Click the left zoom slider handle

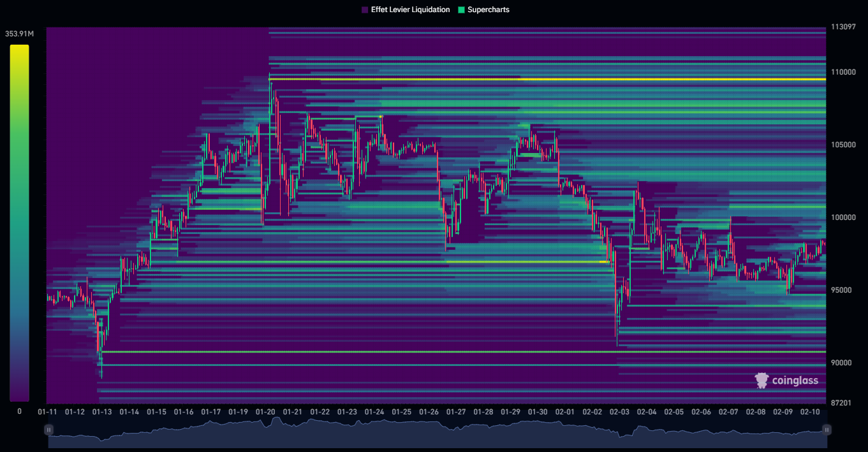pyautogui.click(x=48, y=430)
